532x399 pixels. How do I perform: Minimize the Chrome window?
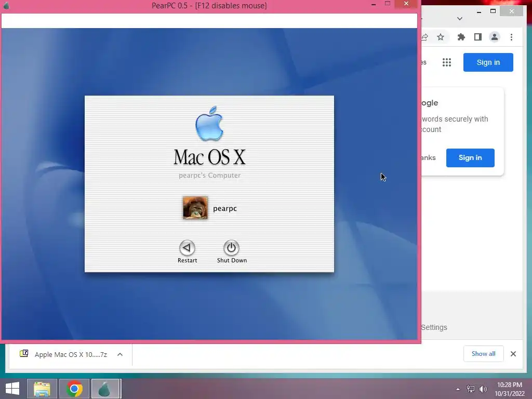pos(478,12)
